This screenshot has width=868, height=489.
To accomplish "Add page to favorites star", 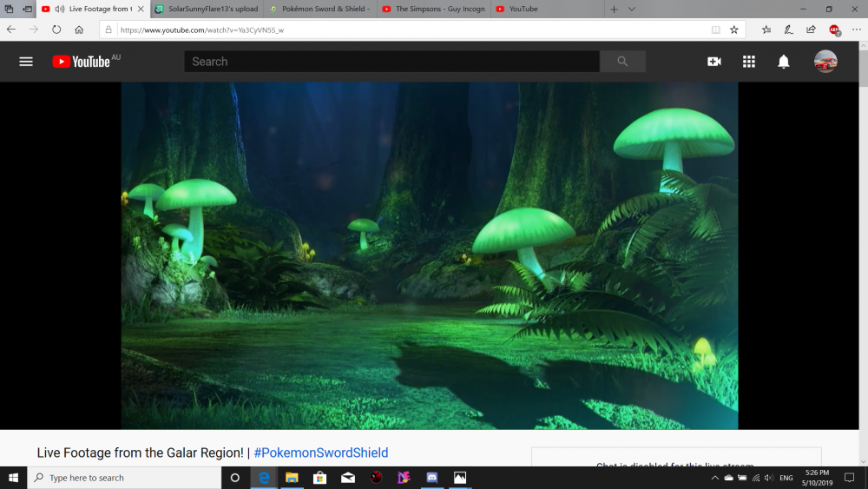I will (734, 30).
